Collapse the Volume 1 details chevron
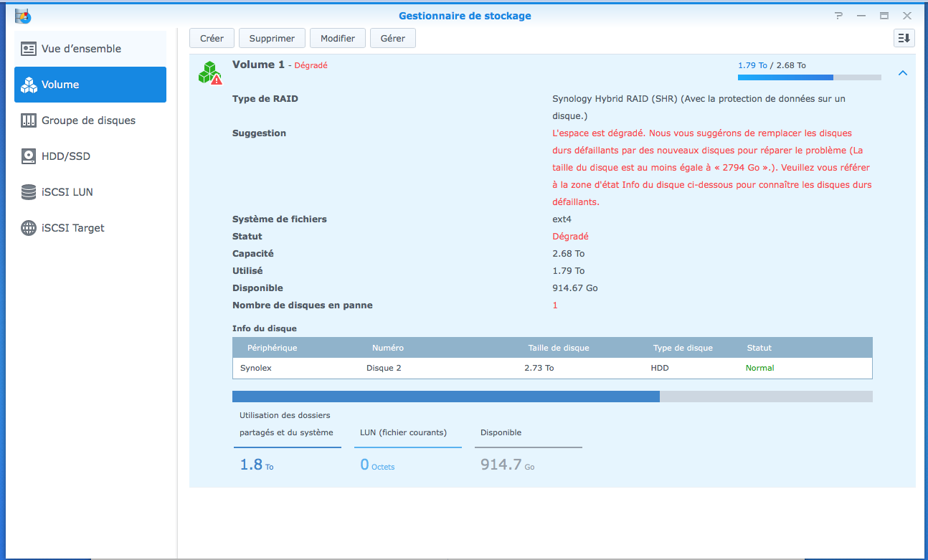Screen dimensions: 928x560 (902, 73)
